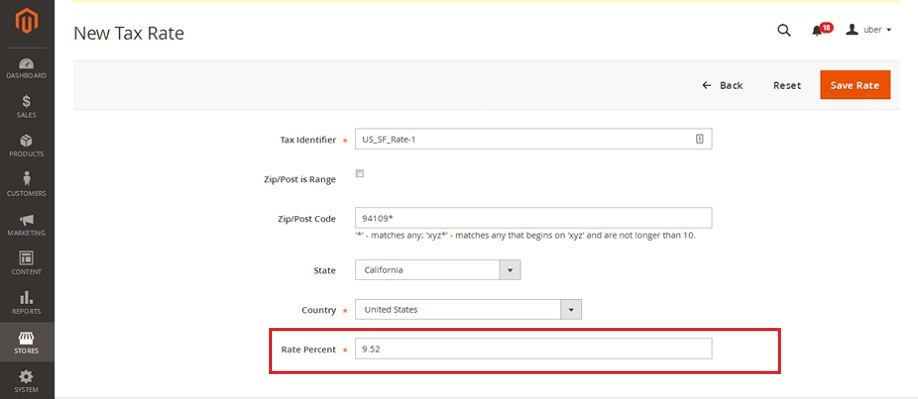Click the Tax Identifier input field
Viewport: 918px width, 399px height.
click(x=533, y=139)
